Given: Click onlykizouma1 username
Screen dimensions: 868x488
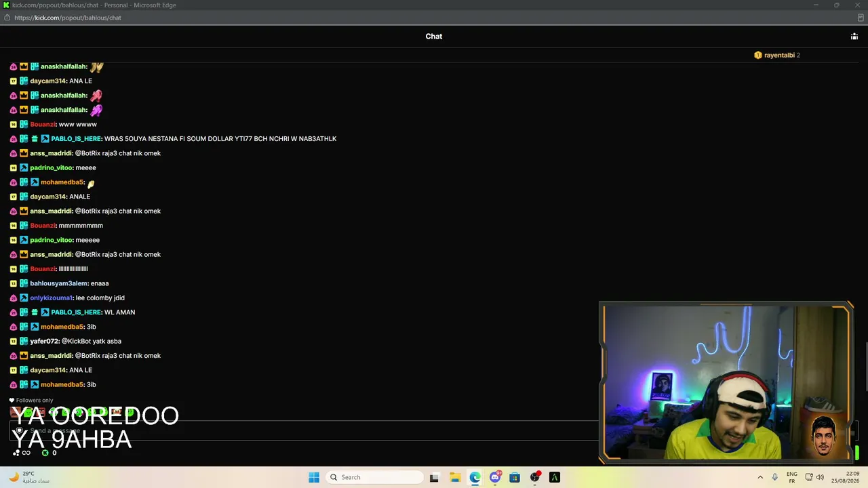Looking at the screenshot, I should [x=52, y=298].
